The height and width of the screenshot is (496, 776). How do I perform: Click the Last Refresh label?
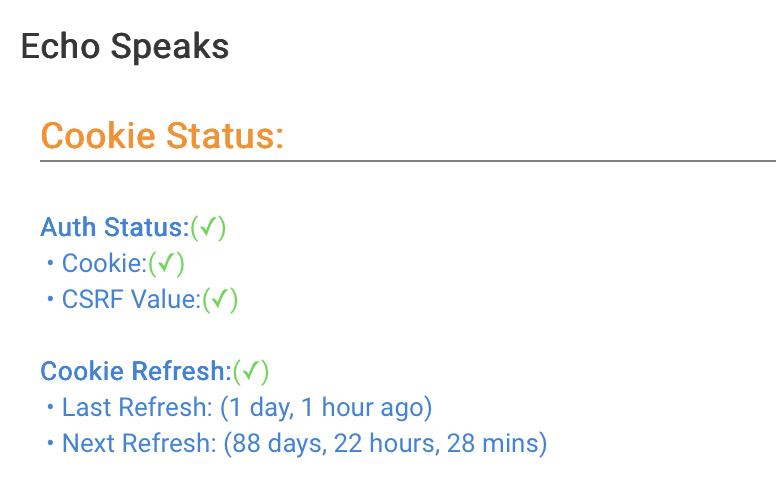pyautogui.click(x=137, y=407)
